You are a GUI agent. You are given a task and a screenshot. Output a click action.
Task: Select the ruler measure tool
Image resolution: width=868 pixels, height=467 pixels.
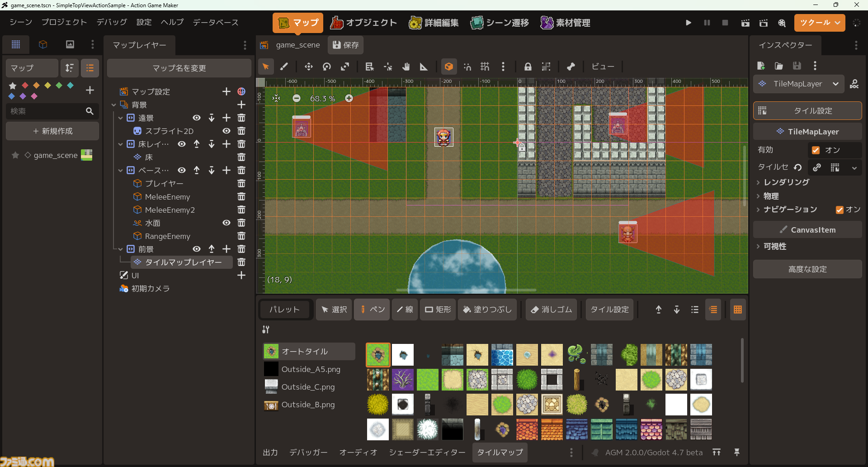coord(424,67)
